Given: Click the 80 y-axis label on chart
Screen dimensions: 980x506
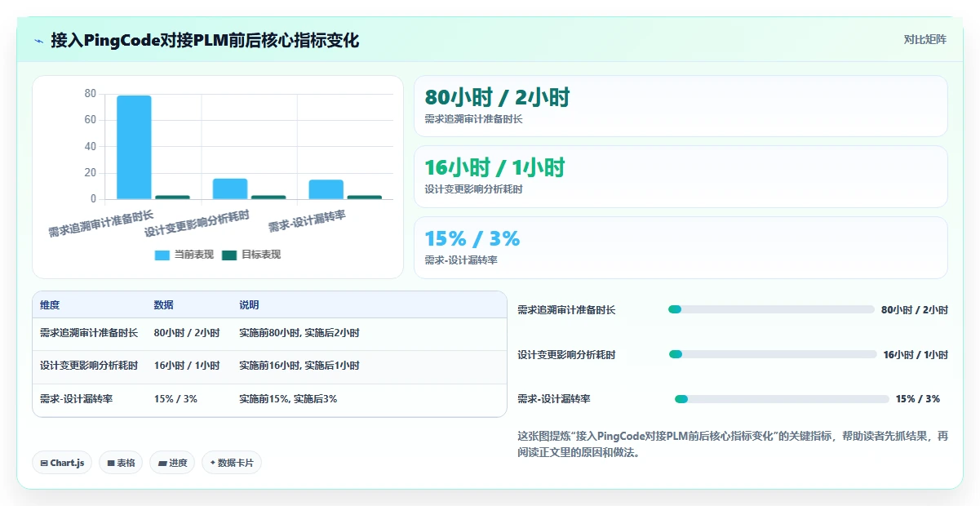Looking at the screenshot, I should [90, 94].
